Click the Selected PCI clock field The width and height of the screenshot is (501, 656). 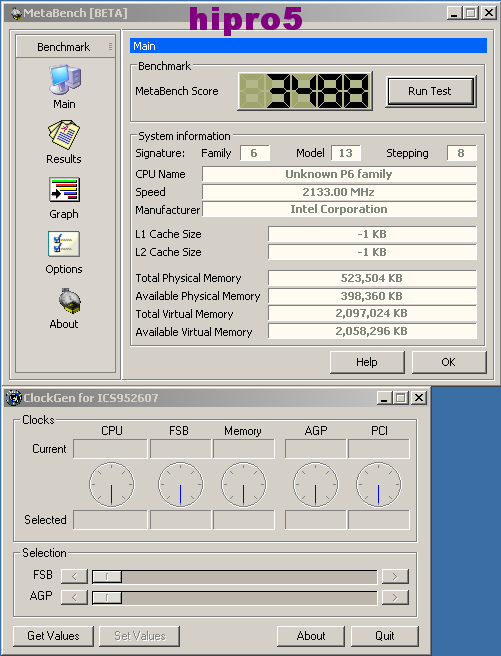379,520
